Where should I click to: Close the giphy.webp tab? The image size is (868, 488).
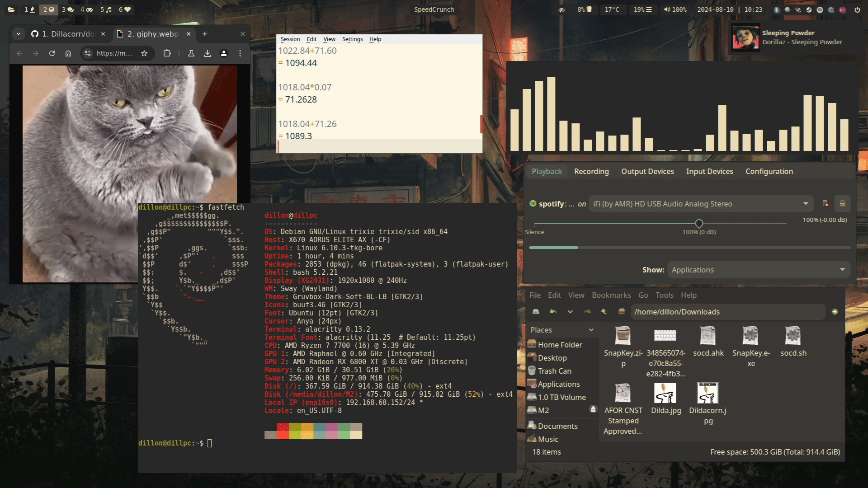click(189, 34)
